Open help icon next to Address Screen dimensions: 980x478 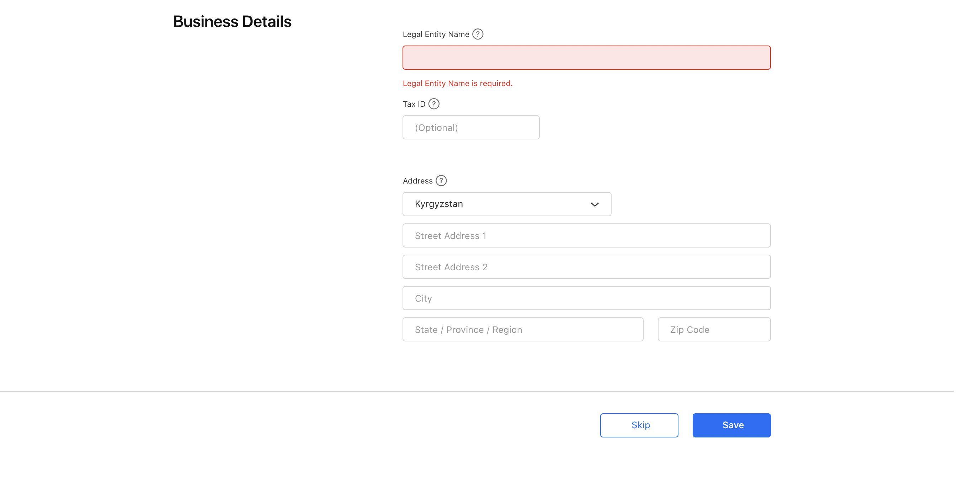tap(441, 181)
